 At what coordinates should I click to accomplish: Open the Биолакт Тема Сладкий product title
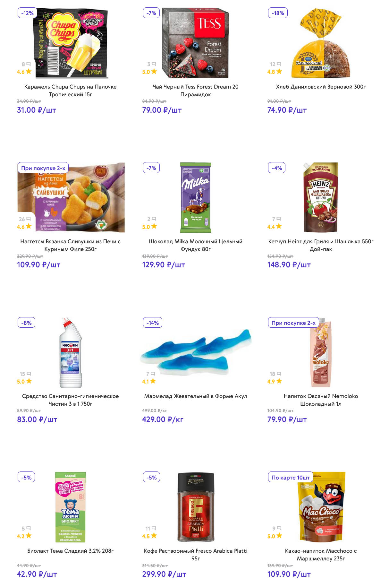click(x=71, y=551)
